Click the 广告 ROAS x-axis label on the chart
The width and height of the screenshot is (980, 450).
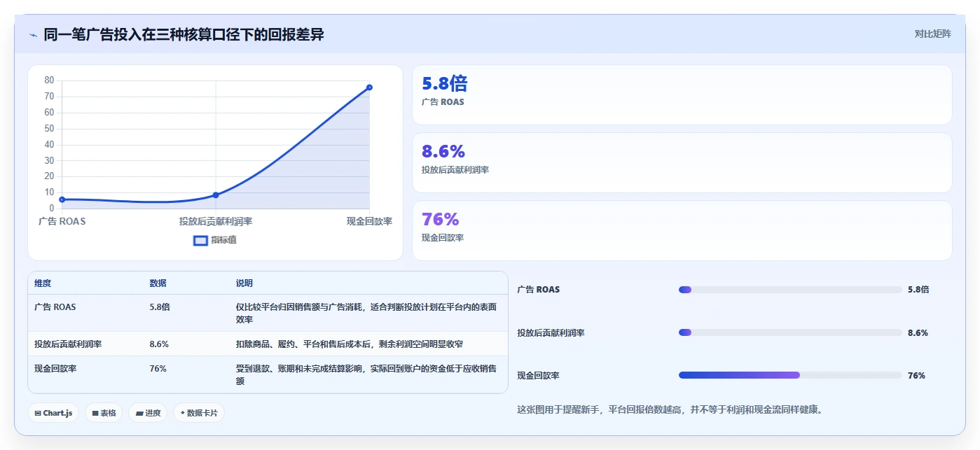coord(62,221)
